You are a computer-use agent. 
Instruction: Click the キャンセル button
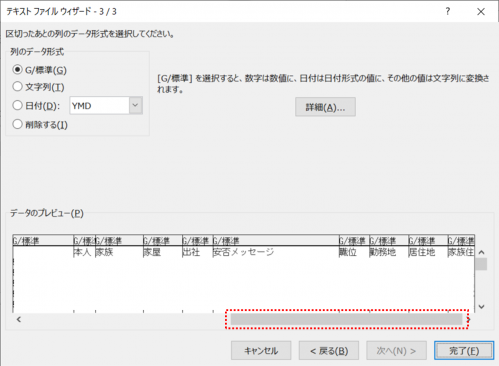pyautogui.click(x=261, y=351)
